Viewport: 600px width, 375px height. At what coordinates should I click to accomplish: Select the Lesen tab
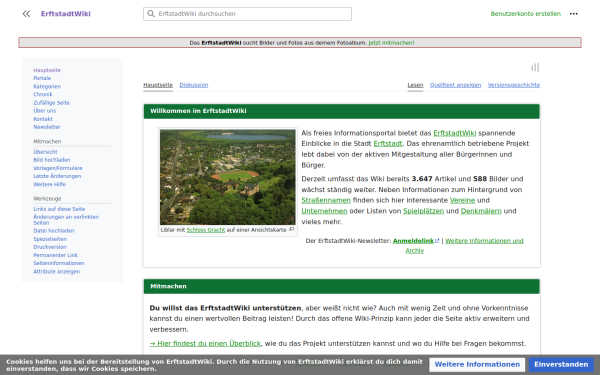[x=415, y=85]
